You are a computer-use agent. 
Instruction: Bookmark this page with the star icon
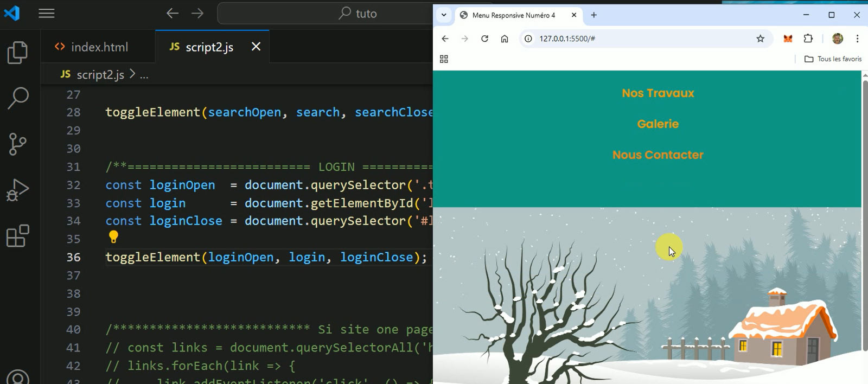pyautogui.click(x=760, y=39)
